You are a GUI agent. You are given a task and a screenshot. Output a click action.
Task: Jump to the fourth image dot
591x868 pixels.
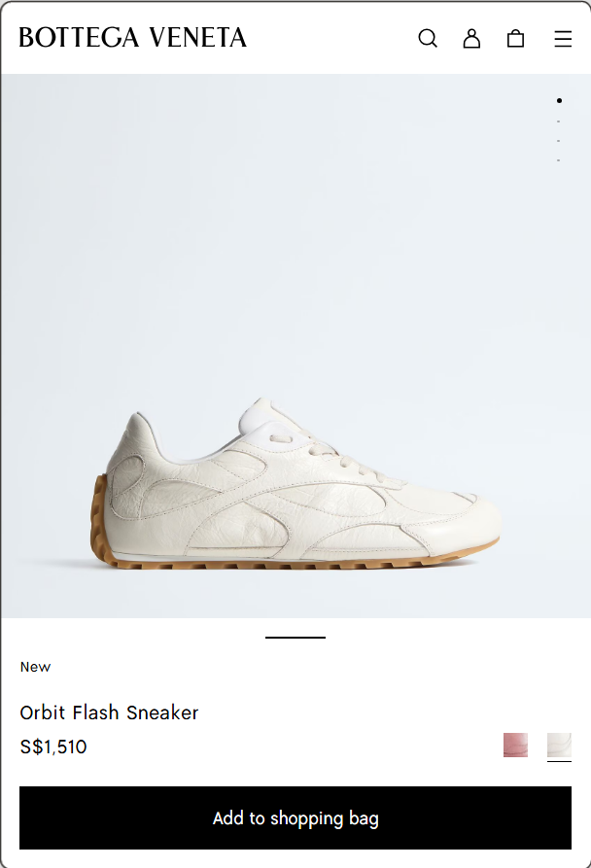click(x=558, y=160)
